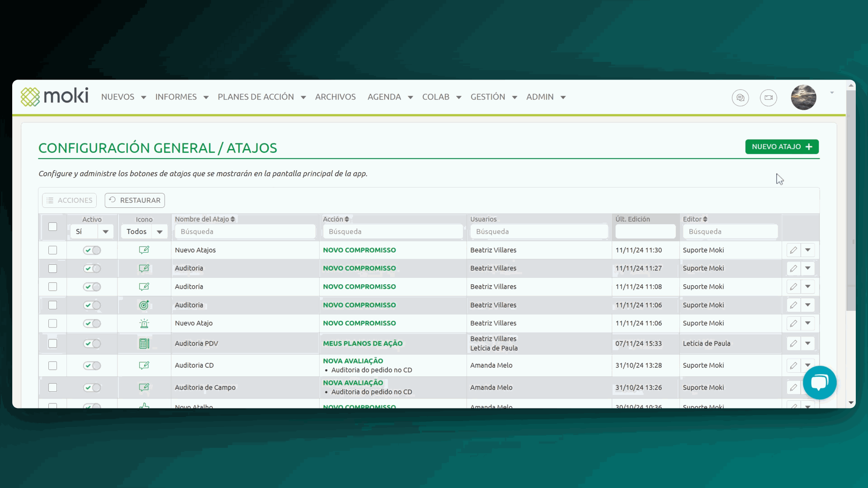Expand row options for target-icon Auditoria row
Image resolution: width=868 pixels, height=488 pixels.
[808, 305]
